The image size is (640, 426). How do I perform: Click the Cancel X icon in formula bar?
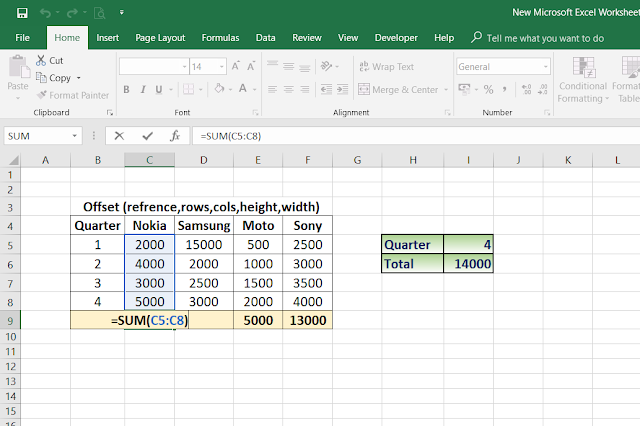click(119, 136)
